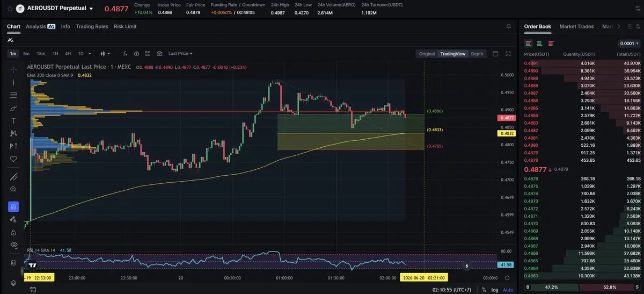This screenshot has height=294, width=644.
Task: Open the indicators (fx) menu
Action: click(125, 54)
